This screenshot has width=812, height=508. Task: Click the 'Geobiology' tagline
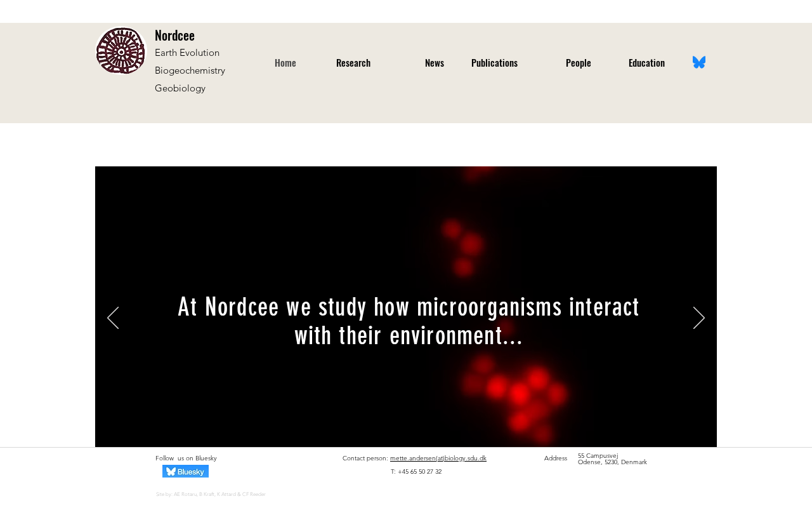(x=180, y=88)
